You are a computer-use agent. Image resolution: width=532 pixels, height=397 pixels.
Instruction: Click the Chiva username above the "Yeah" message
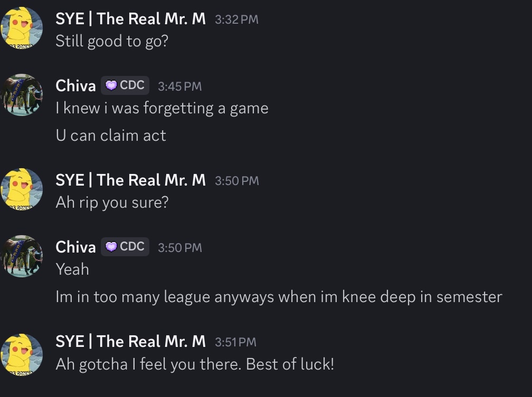pyautogui.click(x=75, y=247)
